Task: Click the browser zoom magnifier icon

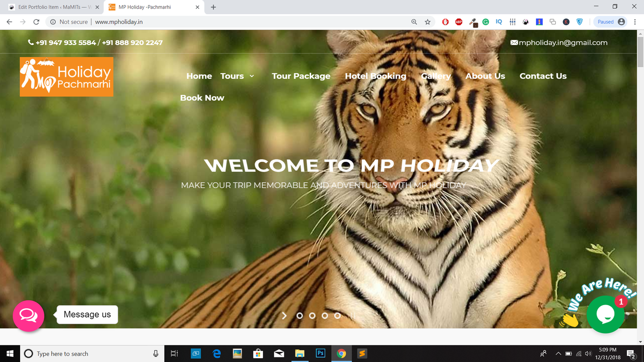Action: coord(414,22)
